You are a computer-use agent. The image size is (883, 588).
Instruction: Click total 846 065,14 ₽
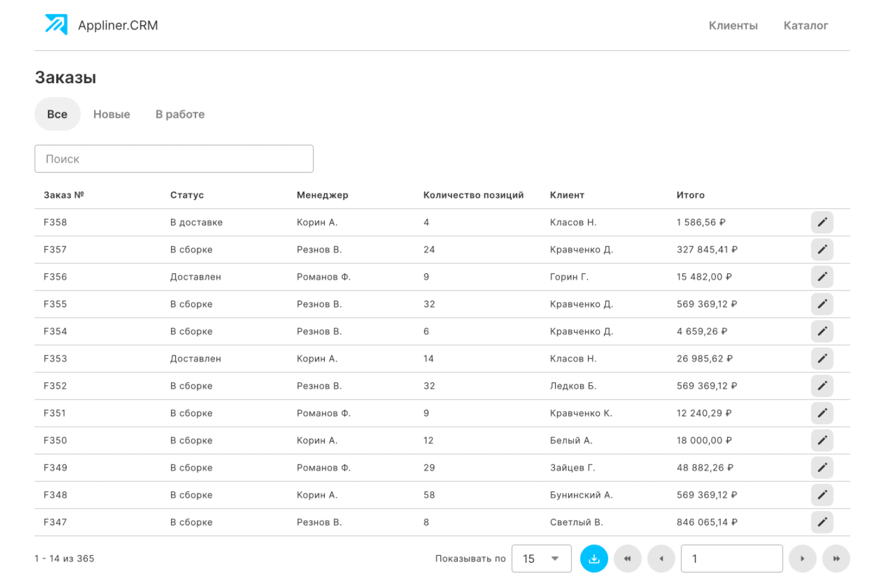coord(707,522)
